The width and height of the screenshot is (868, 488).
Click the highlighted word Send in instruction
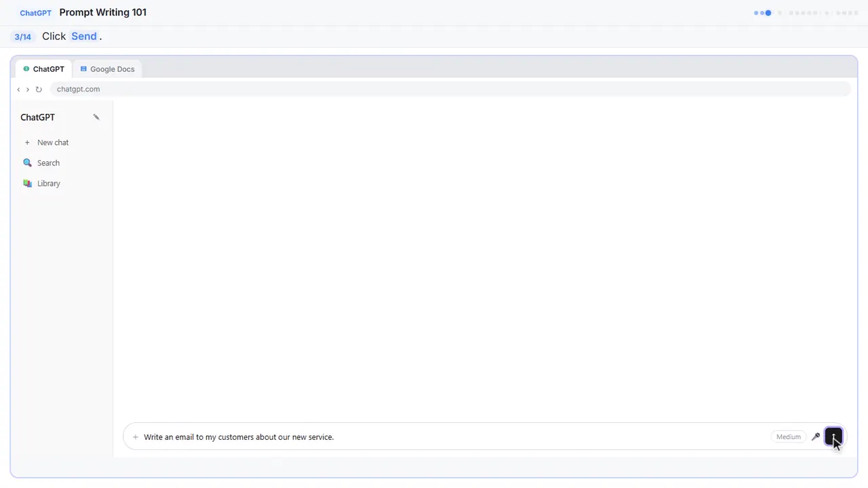click(x=84, y=37)
